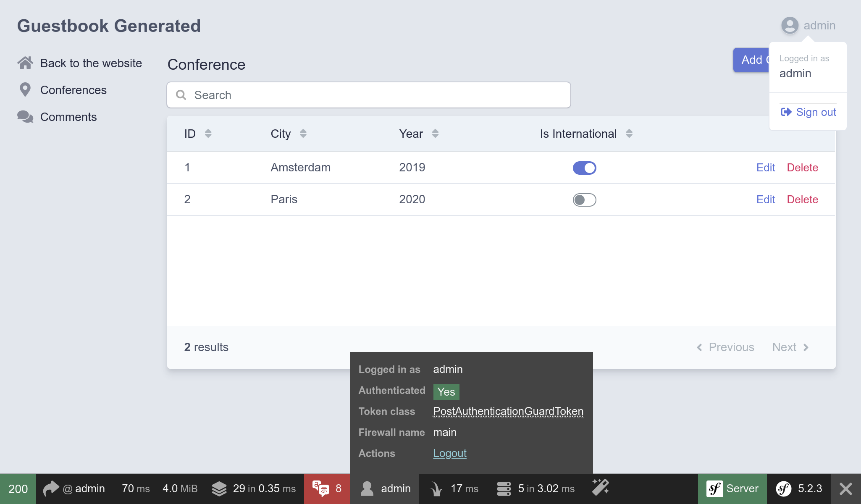Click the PostAuthenticationGuardToken link
Image resolution: width=861 pixels, height=504 pixels.
point(508,411)
